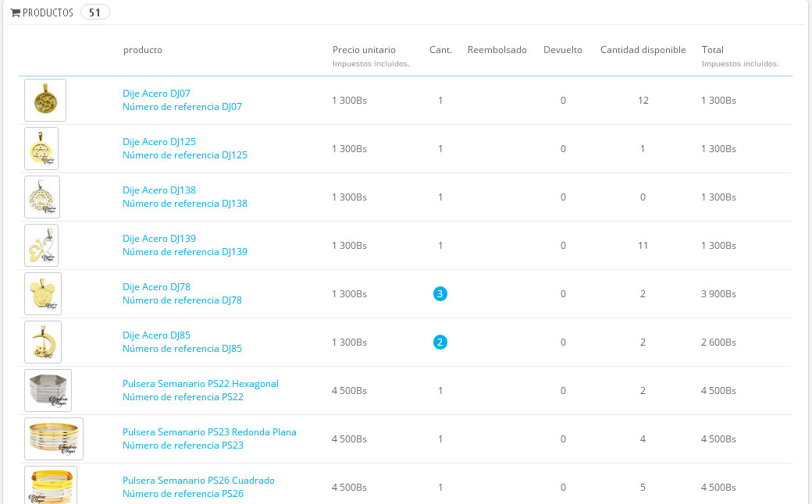Image resolution: width=812 pixels, height=504 pixels.
Task: Click the PS26 square bracelet thumbnail
Action: click(x=51, y=485)
